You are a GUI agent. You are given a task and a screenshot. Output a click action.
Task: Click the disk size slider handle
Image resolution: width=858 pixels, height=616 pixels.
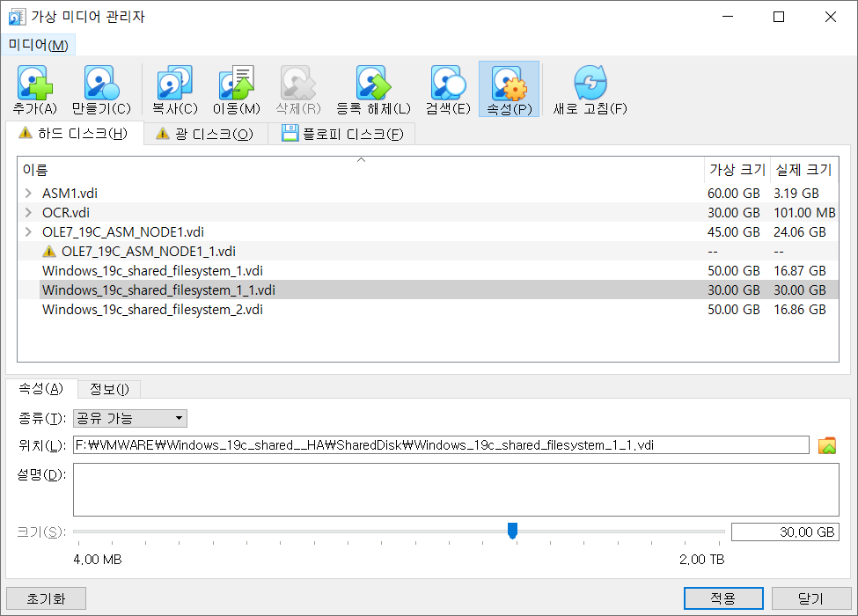pyautogui.click(x=512, y=531)
